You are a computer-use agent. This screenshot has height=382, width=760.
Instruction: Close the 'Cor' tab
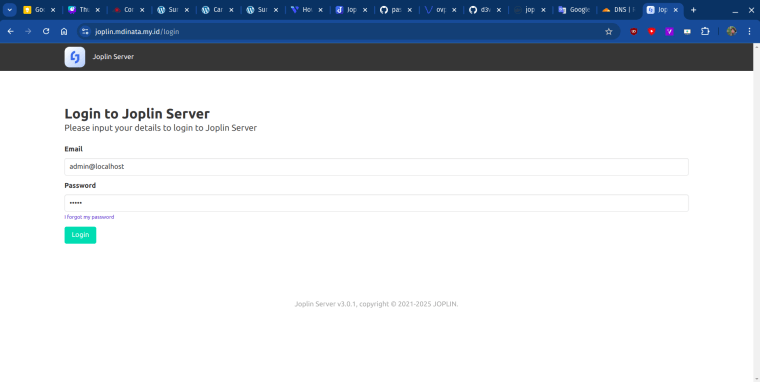pyautogui.click(x=142, y=10)
